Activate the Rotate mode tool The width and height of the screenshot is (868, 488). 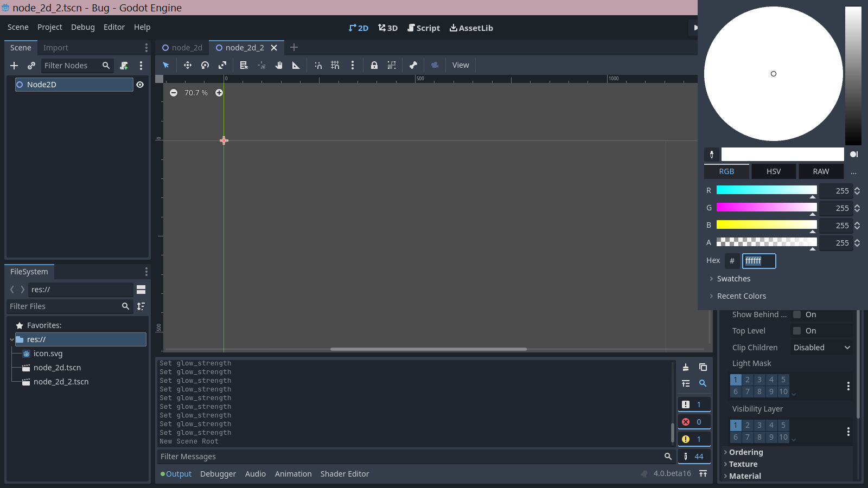[205, 65]
